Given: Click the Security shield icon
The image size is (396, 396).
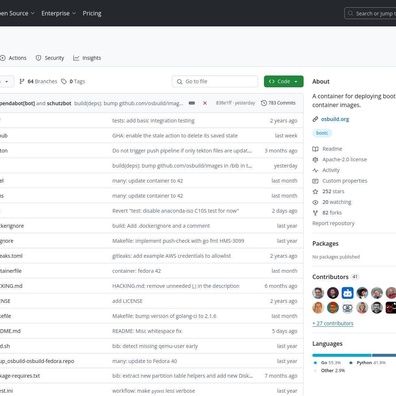Looking at the screenshot, I should click(x=39, y=58).
